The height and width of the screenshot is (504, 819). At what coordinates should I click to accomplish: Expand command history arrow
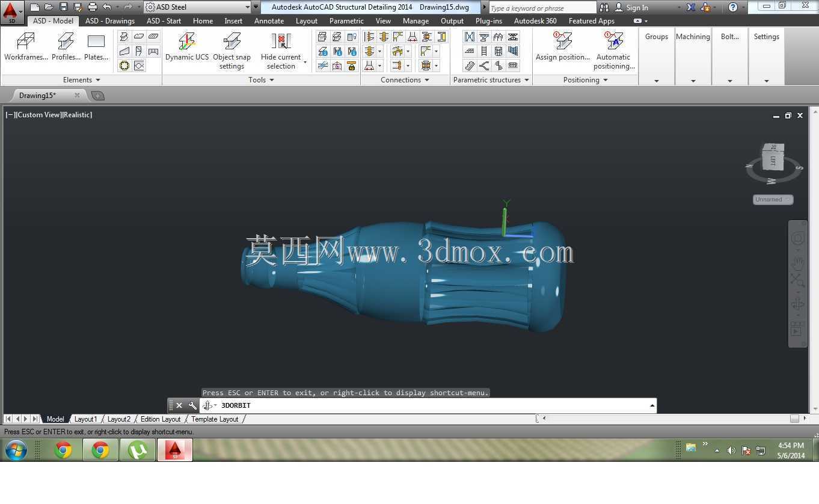[x=652, y=405]
